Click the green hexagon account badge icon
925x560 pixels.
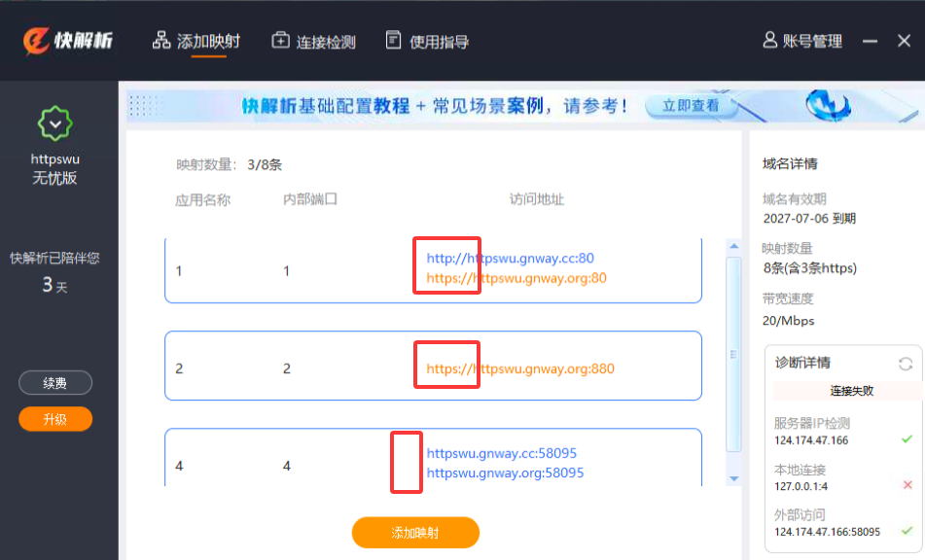click(54, 123)
